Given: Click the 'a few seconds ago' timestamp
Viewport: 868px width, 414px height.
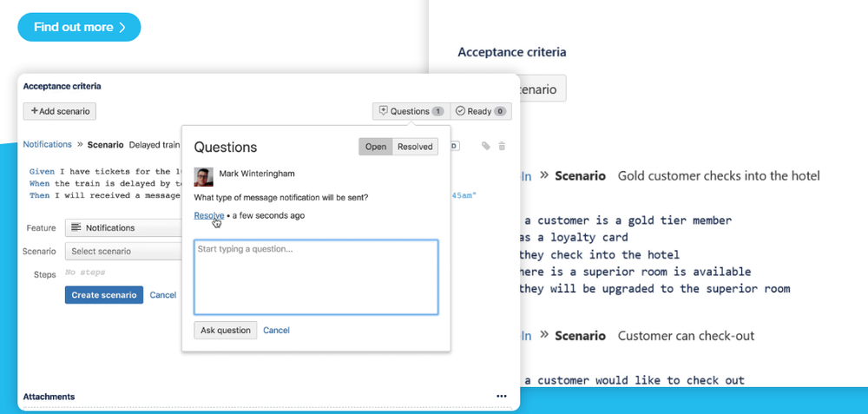Looking at the screenshot, I should click(268, 215).
